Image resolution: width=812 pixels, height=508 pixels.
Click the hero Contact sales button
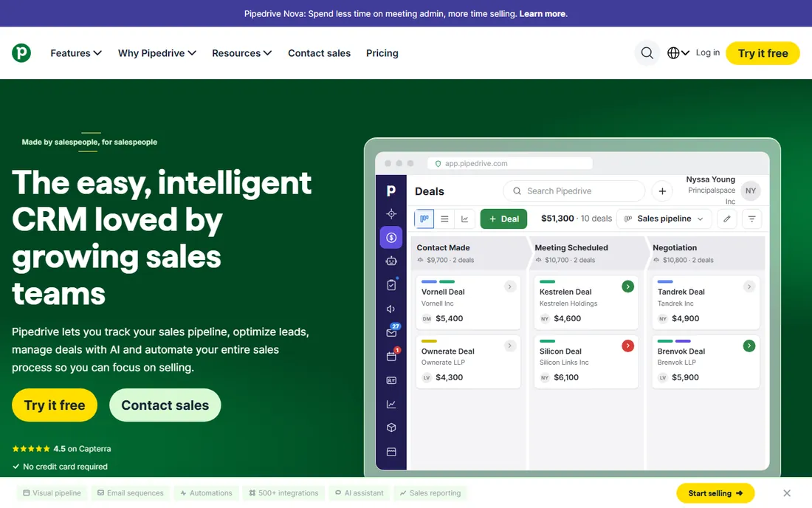point(165,405)
